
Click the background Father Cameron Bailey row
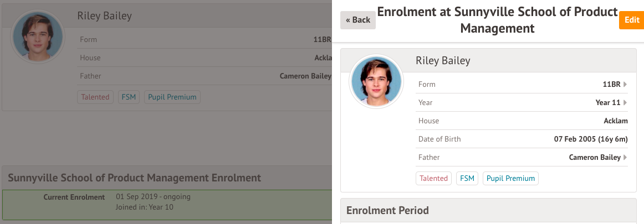tap(205, 76)
